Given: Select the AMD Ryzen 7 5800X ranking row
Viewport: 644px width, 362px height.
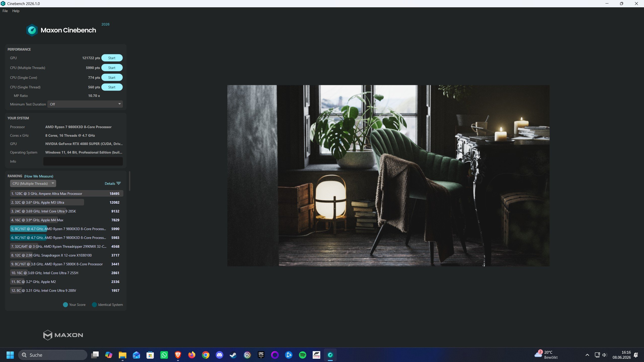Looking at the screenshot, I should [67, 264].
